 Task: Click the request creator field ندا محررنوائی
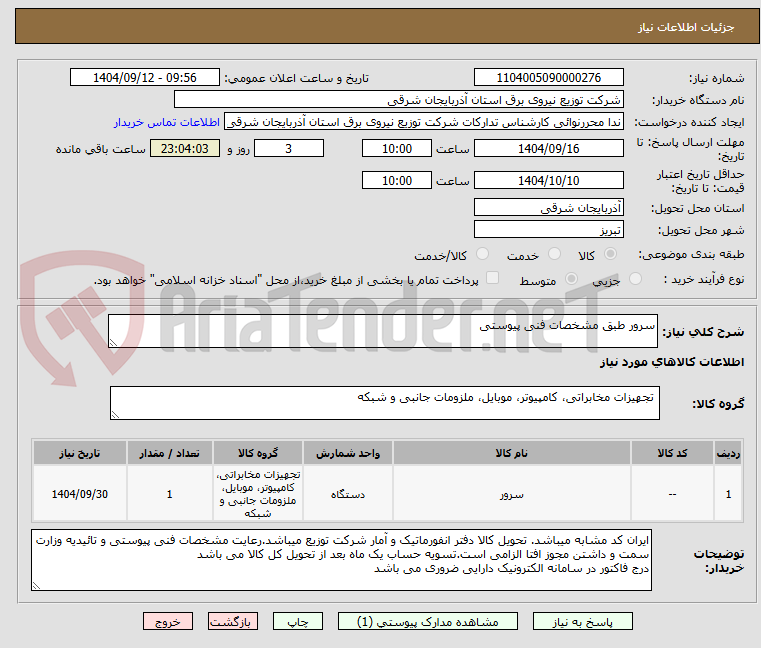point(424,122)
